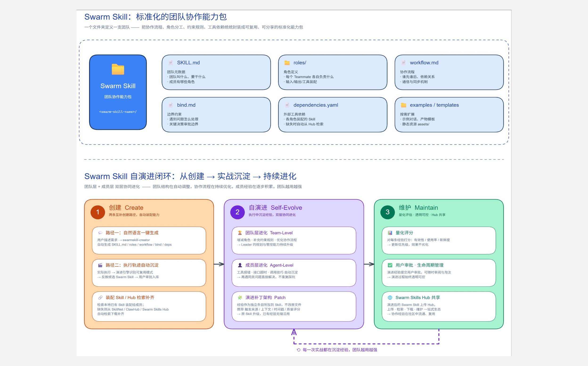Click the puzzle icon next to Patch
Screen dimensions: 588x366
point(240,297)
